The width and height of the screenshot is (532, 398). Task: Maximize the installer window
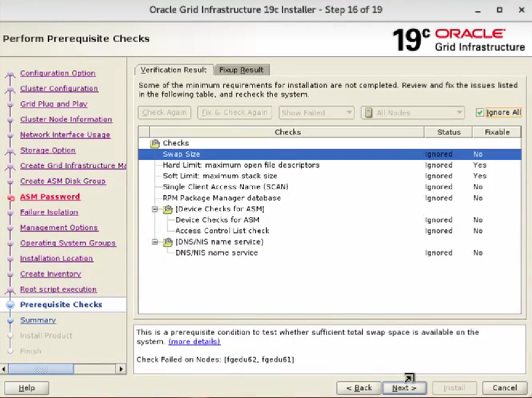click(499, 10)
